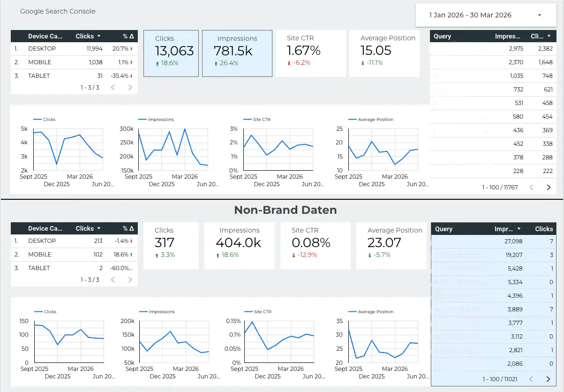Click Non-Brand query row with 2,086 impressions

click(494, 364)
